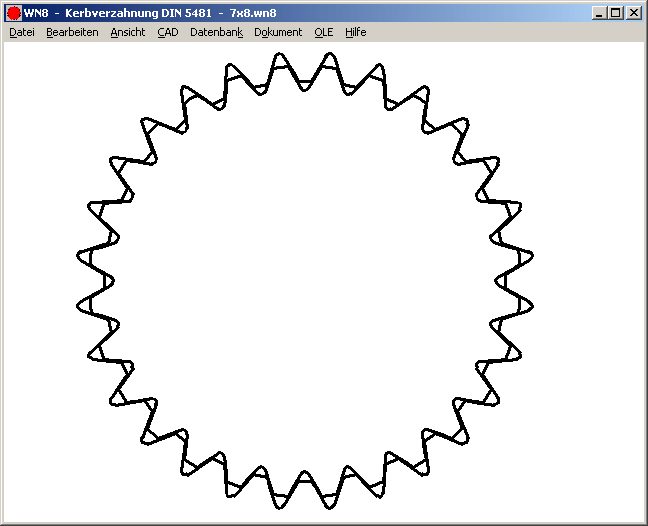648x526 pixels.
Task: Open the CAD menu
Action: [168, 32]
